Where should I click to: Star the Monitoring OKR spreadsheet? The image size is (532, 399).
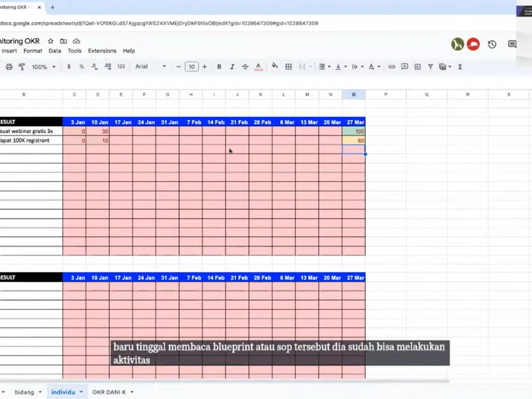pyautogui.click(x=50, y=41)
